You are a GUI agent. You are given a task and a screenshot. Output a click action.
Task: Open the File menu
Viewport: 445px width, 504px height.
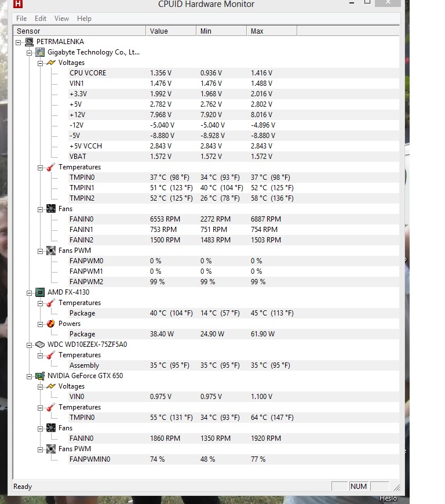click(21, 19)
